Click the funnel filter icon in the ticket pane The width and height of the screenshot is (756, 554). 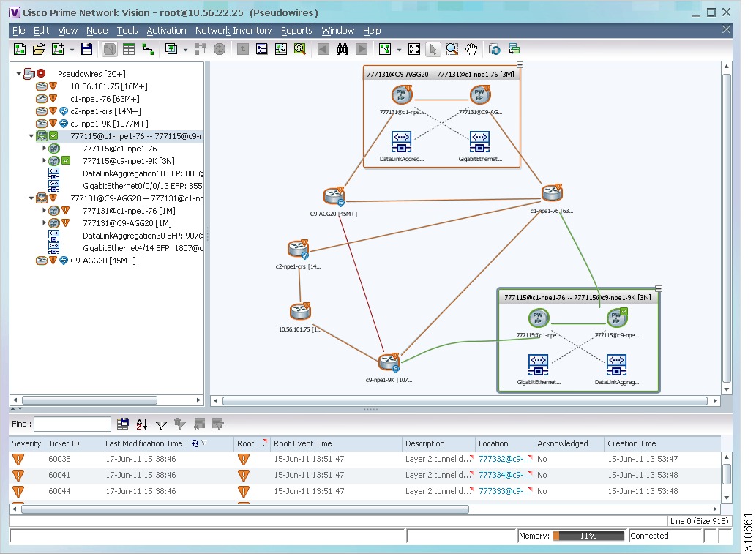click(161, 424)
